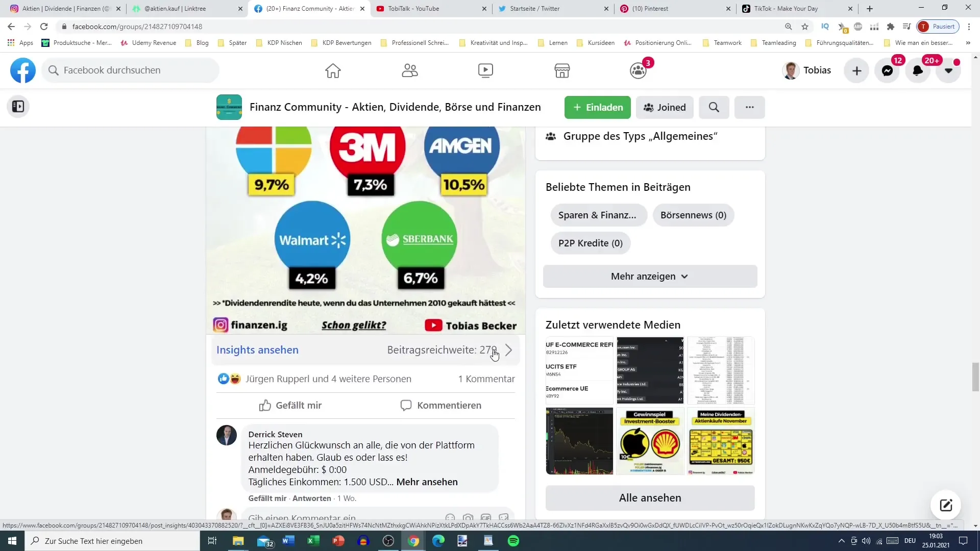The width and height of the screenshot is (980, 551).
Task: Click the browser address bar URL
Action: 137,27
